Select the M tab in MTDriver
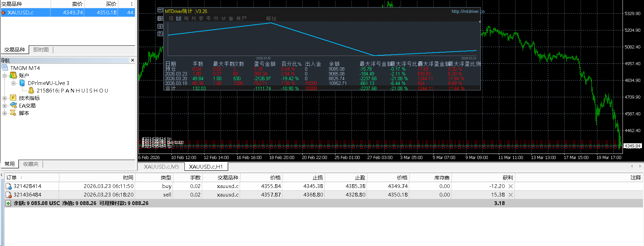Image resolution: width=644 pixels, height=246 pixels. [224, 18]
